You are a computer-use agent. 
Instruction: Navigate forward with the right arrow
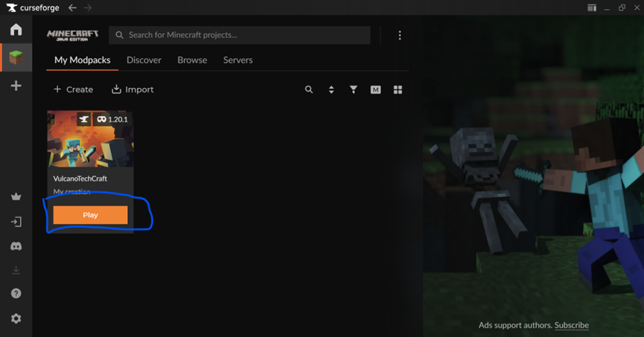click(87, 7)
